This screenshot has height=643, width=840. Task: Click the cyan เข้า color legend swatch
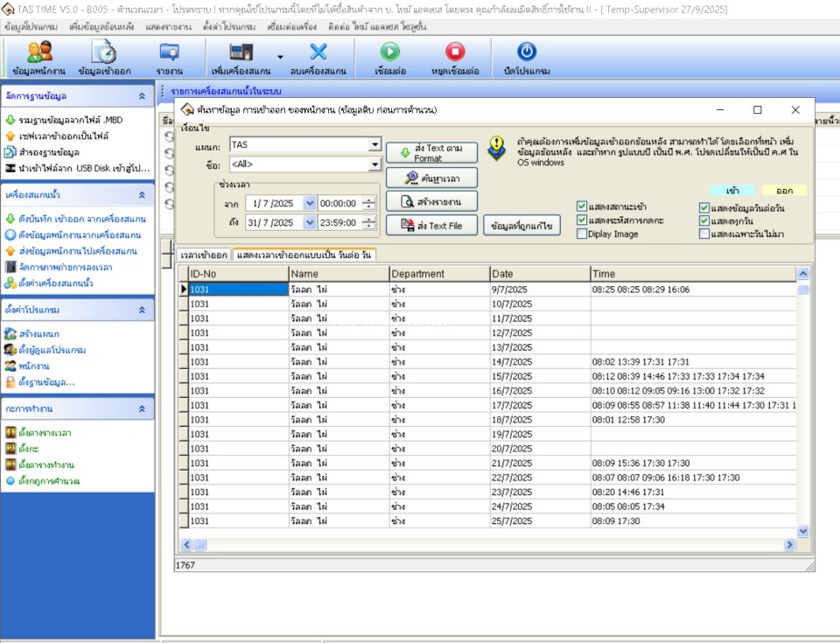click(731, 190)
